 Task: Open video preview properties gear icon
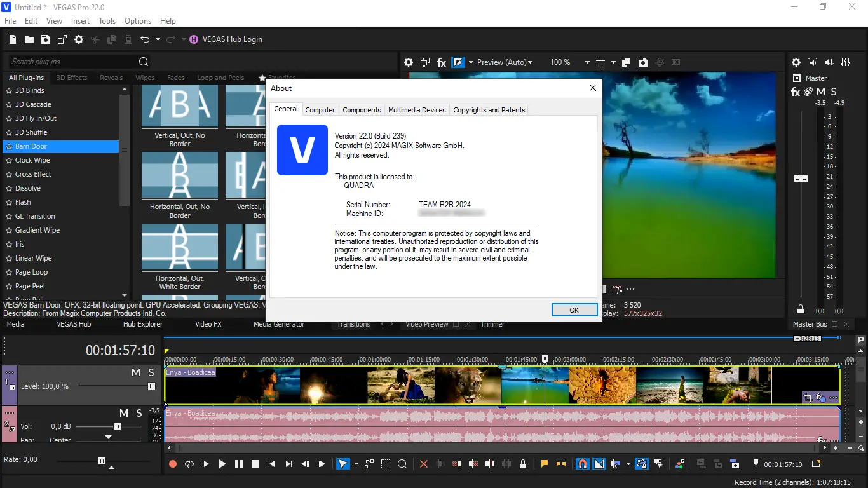point(409,62)
